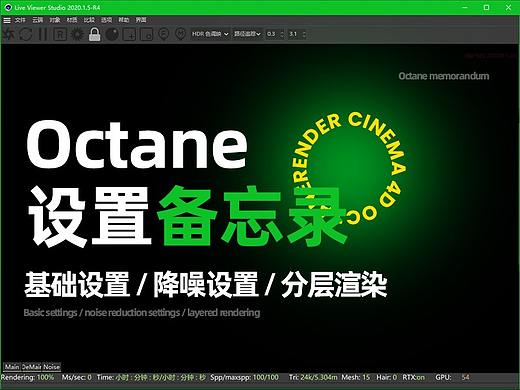Viewport: 520px width, 390px height.
Task: Open Octane settings gear icon
Action: click(77, 34)
